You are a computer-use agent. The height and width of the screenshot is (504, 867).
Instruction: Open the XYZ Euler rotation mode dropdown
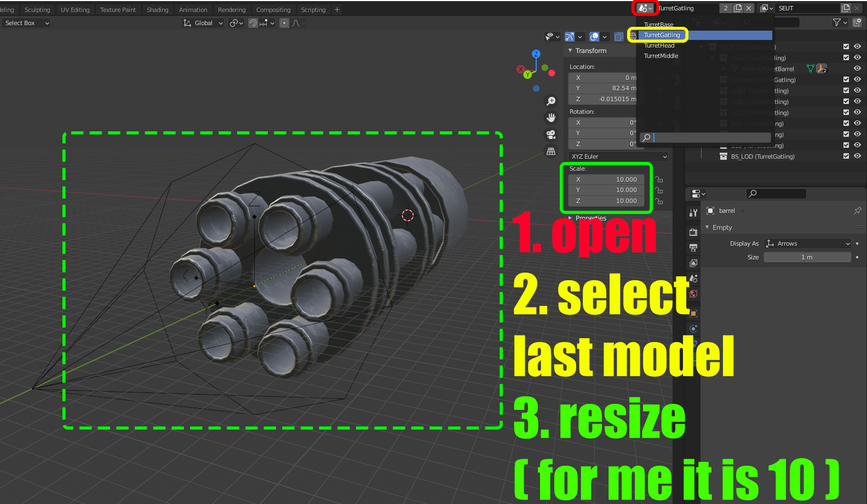point(618,157)
